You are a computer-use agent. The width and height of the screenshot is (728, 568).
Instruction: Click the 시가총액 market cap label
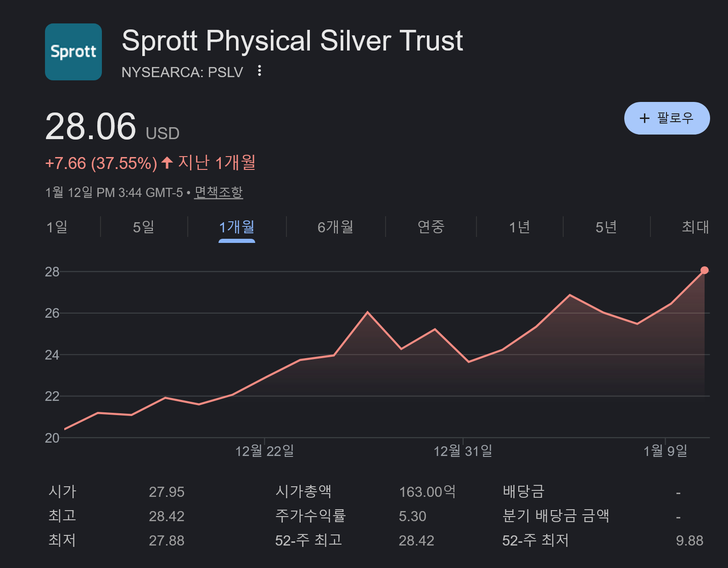click(303, 492)
